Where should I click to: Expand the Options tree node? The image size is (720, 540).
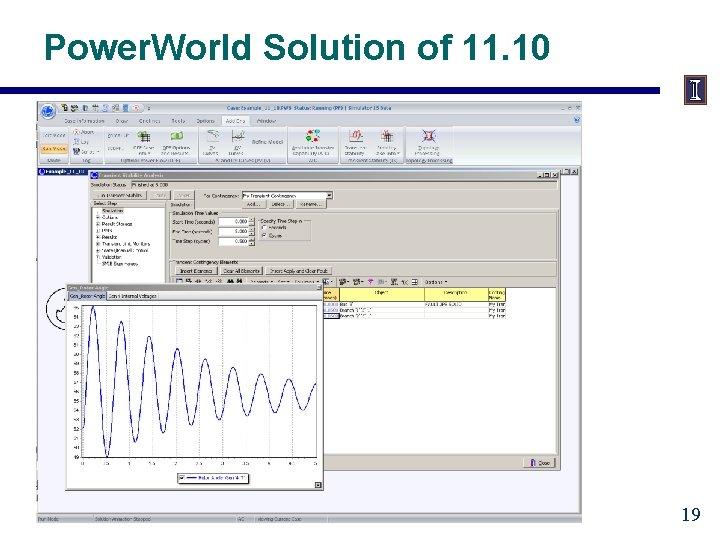click(x=97, y=217)
